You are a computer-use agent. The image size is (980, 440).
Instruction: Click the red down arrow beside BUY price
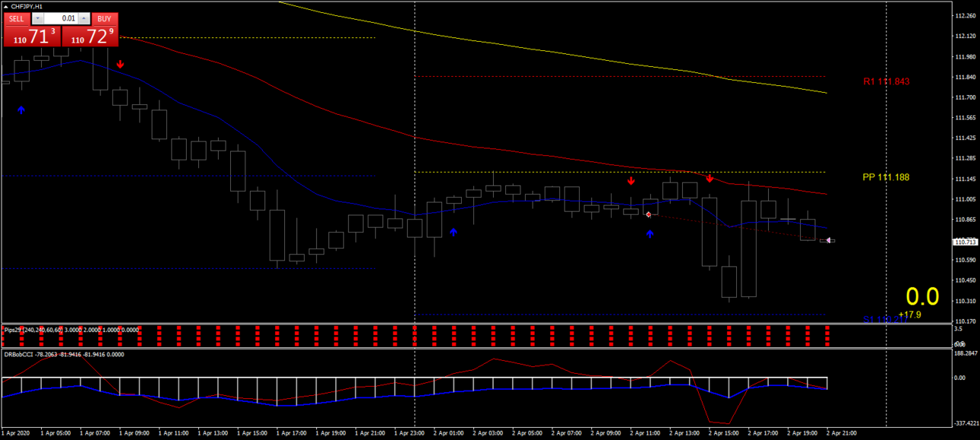click(x=120, y=65)
